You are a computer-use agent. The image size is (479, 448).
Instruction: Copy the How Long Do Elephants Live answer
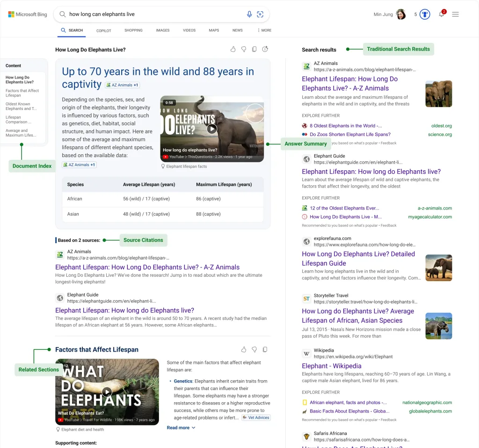[x=254, y=49]
